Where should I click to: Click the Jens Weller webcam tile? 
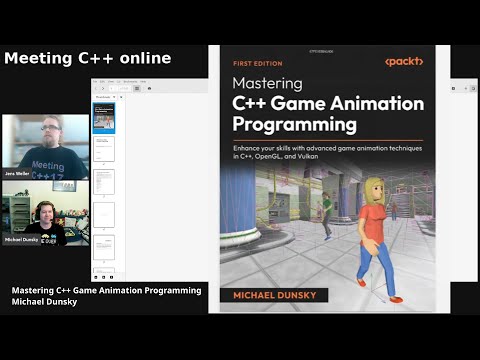[x=46, y=147]
